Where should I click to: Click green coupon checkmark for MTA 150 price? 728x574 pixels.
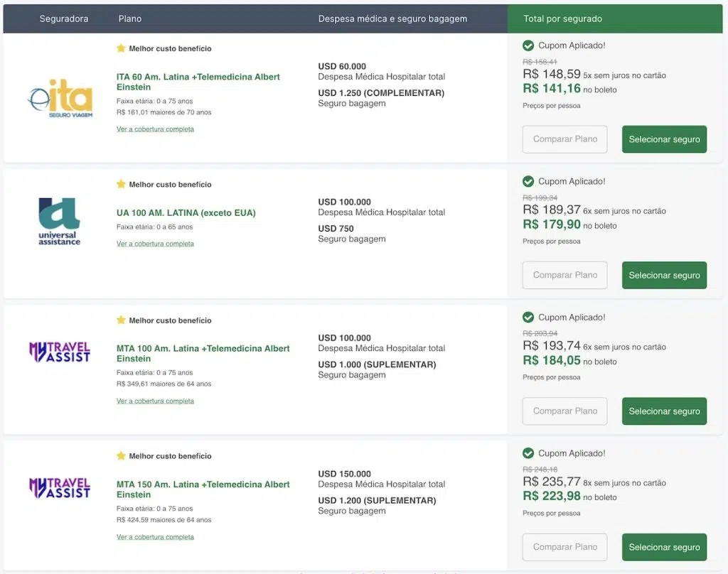(x=528, y=453)
